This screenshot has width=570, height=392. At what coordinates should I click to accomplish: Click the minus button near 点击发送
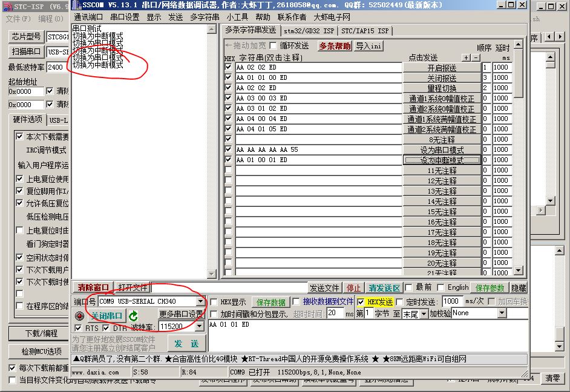(476, 57)
